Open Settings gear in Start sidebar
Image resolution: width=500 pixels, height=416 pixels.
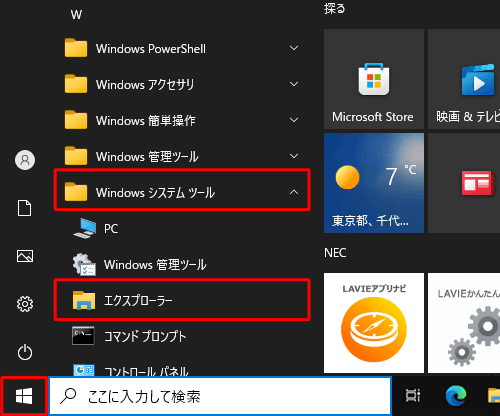click(25, 304)
